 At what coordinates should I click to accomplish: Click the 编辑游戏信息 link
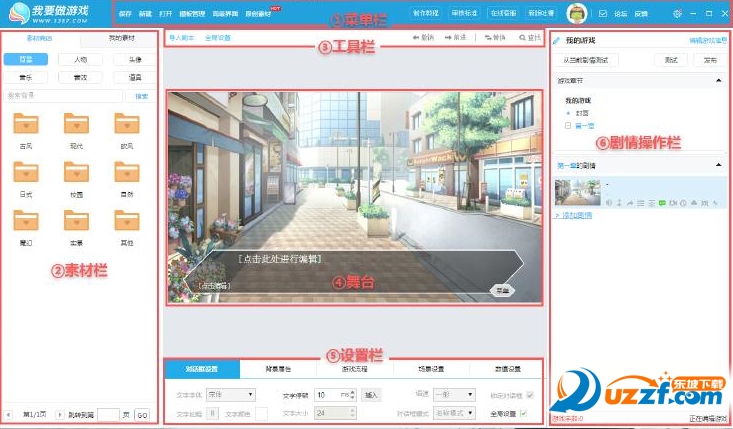coord(708,41)
